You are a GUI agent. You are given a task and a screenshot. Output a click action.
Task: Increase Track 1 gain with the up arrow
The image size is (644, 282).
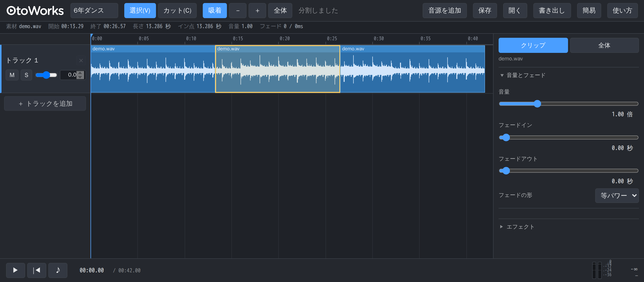click(80, 73)
